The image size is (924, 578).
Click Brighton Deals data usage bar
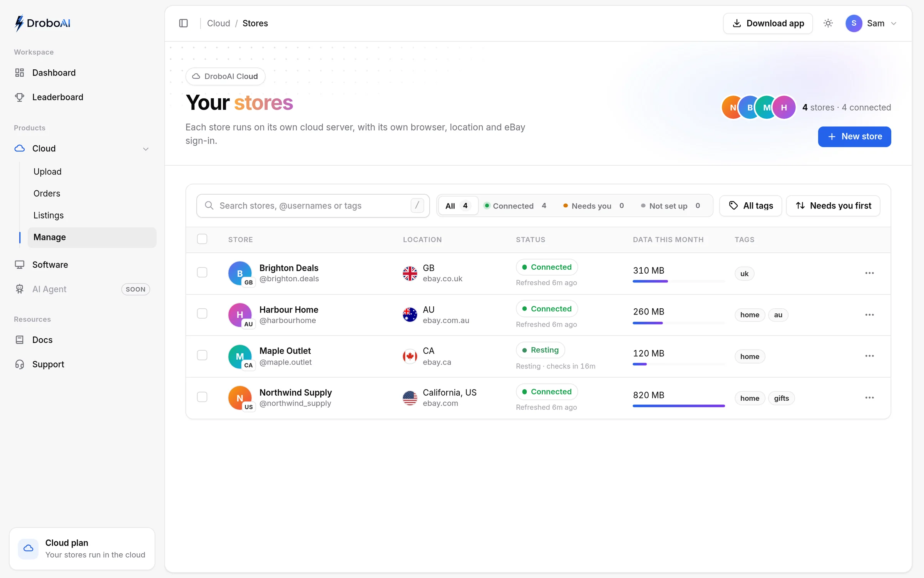click(x=678, y=281)
